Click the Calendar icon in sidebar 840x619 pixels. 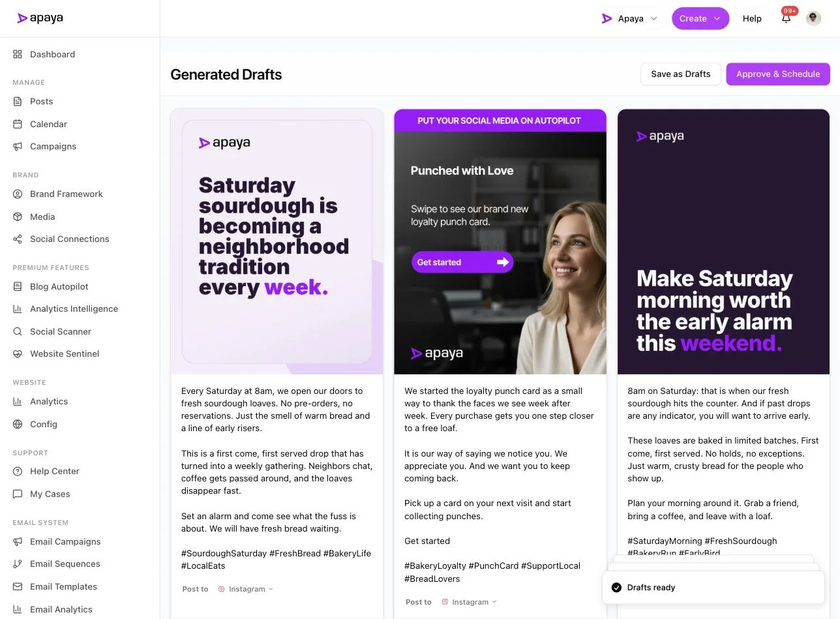(18, 124)
